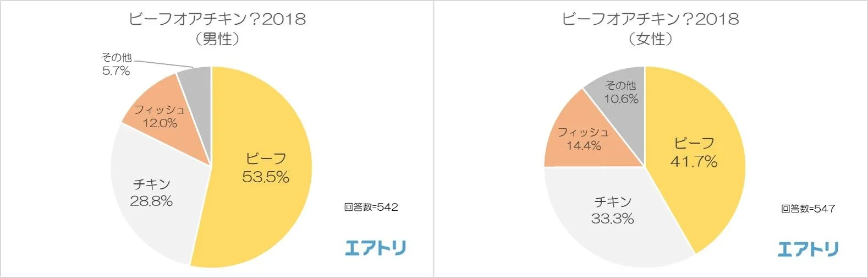Image resolution: width=868 pixels, height=278 pixels.
Task: Click the 41.7% value label
Action: [x=694, y=162]
